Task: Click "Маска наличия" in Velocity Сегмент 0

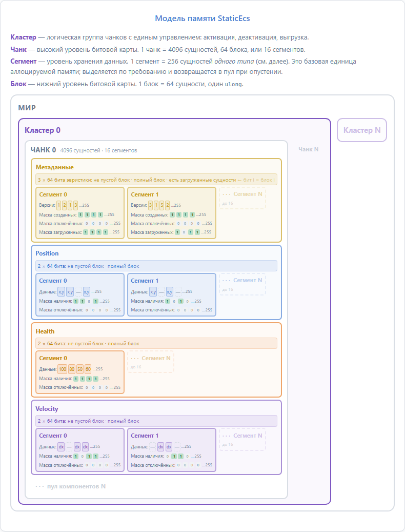Action: pyautogui.click(x=55, y=457)
